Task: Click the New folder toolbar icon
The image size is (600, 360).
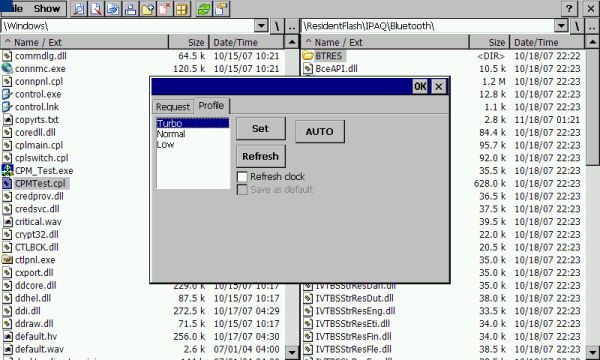Action: pyautogui.click(x=148, y=9)
